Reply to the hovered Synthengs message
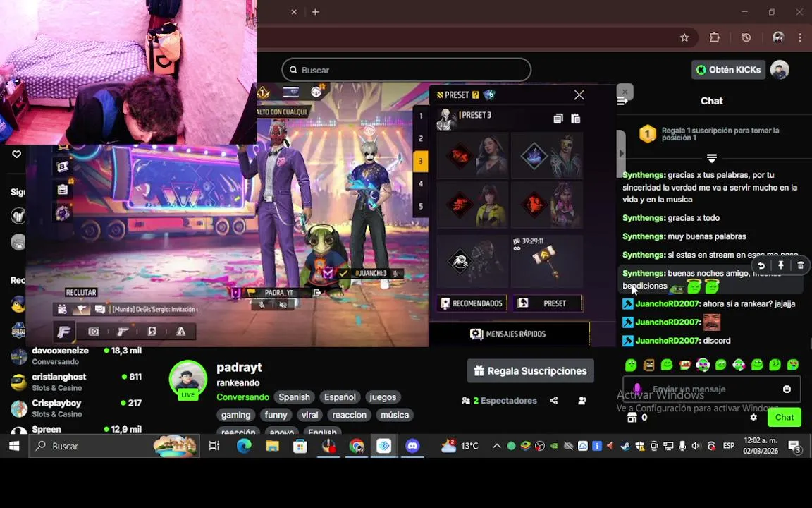 click(761, 265)
